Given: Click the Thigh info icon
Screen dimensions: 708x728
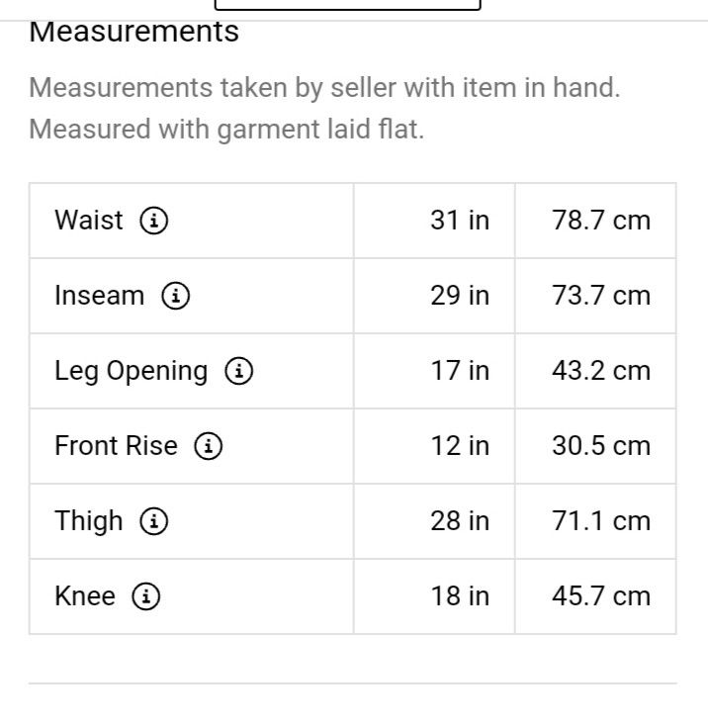Looking at the screenshot, I should coord(153,521).
